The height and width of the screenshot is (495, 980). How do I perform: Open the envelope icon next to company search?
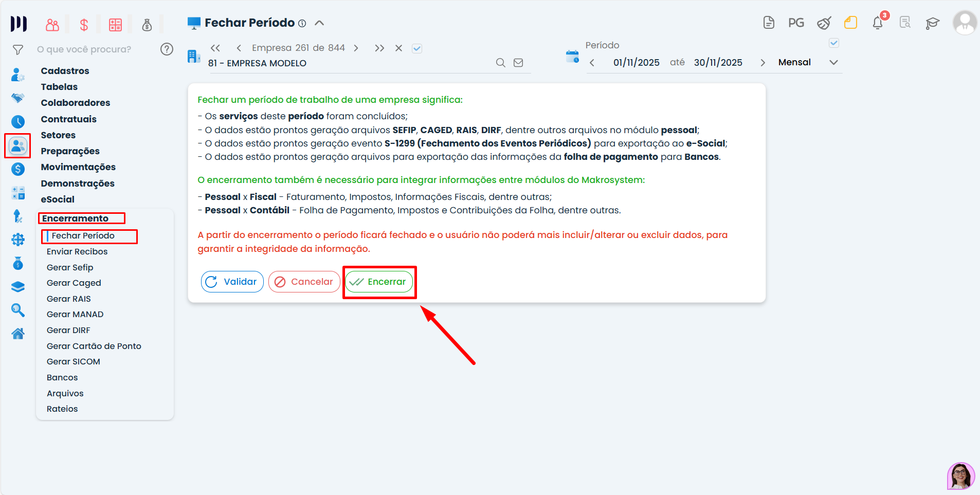[518, 62]
